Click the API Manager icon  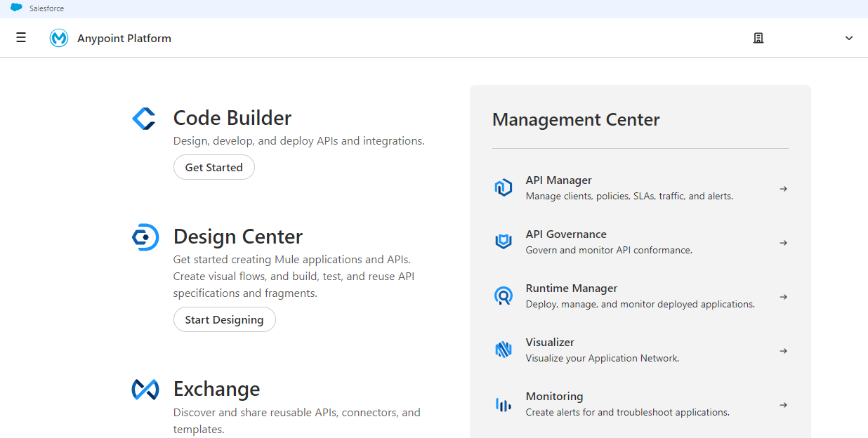pos(504,187)
